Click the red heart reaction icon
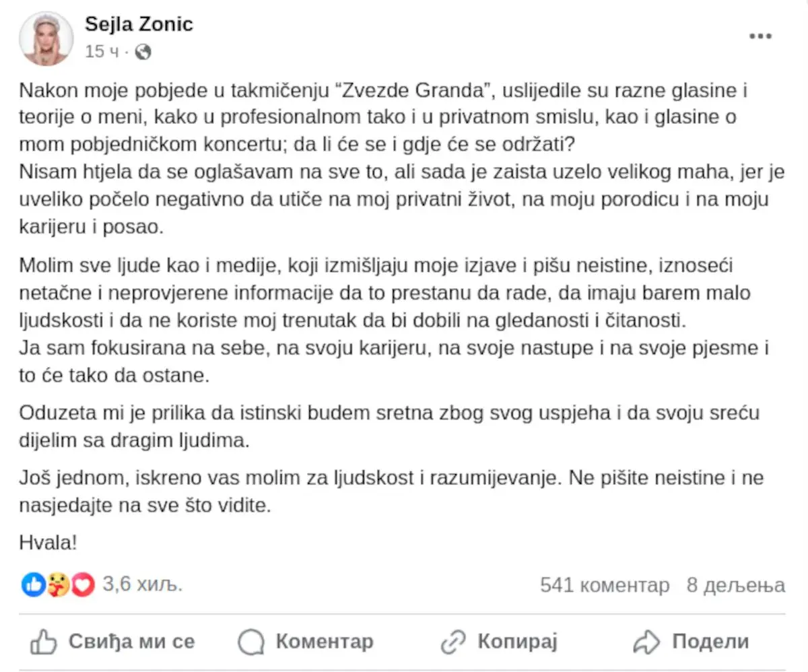 82,584
